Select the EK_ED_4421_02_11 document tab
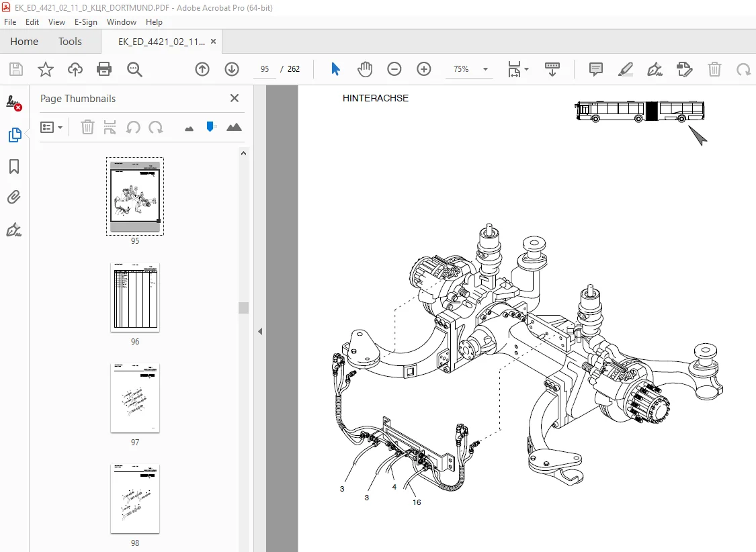The image size is (756, 552). (161, 42)
